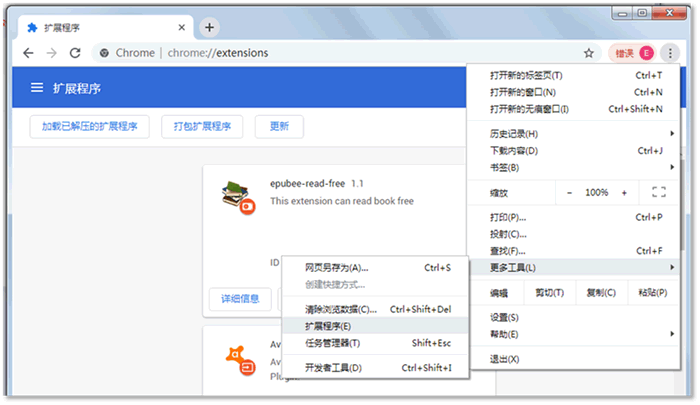Open 详细信息 for epubee-read-free
The image size is (700, 405).
240,299
